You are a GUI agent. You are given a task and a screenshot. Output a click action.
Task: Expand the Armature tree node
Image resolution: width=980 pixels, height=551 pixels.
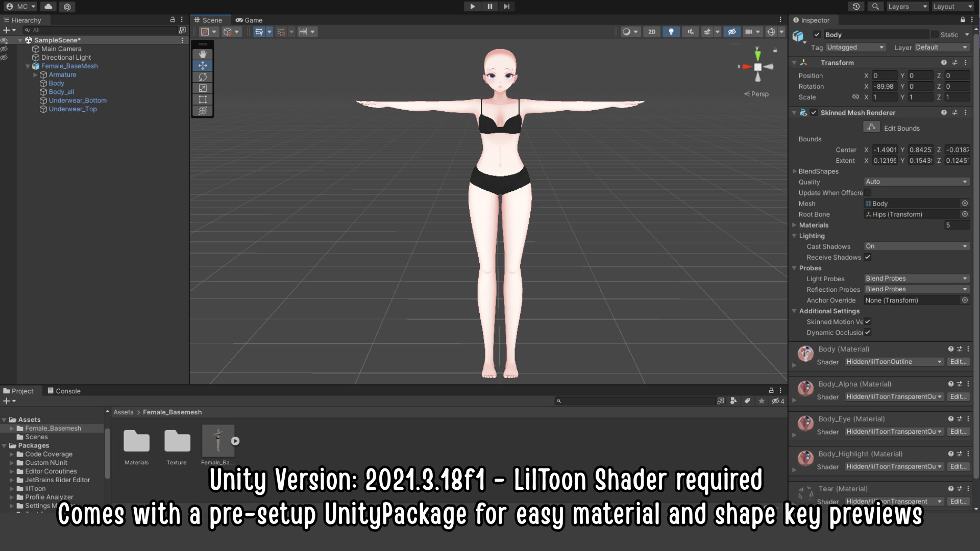(35, 75)
